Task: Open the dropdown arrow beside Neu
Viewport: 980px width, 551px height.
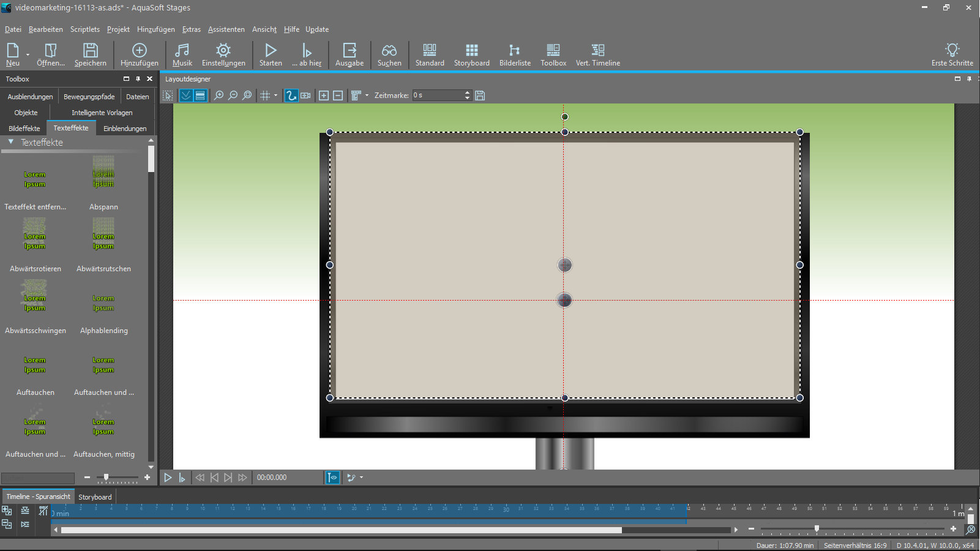Action: click(x=28, y=55)
